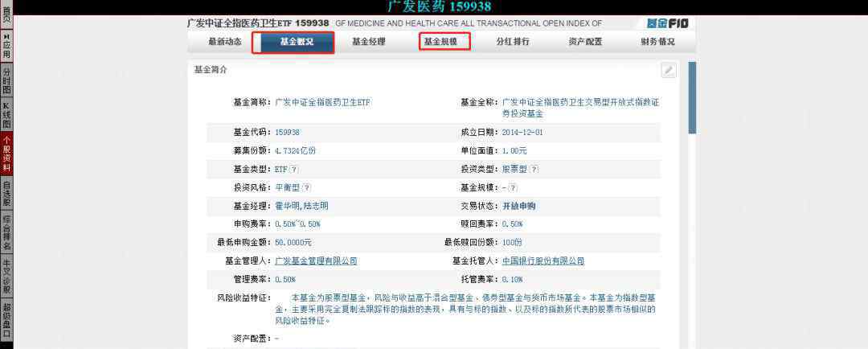Switch to the K线图 sidebar tab
Screen dimensions: 868x349
[6, 115]
